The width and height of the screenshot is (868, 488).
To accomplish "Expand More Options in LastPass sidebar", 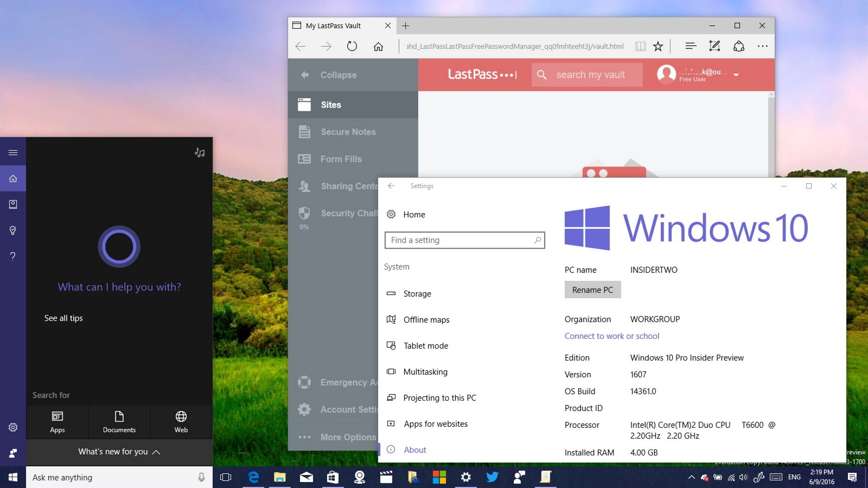I will tap(348, 436).
